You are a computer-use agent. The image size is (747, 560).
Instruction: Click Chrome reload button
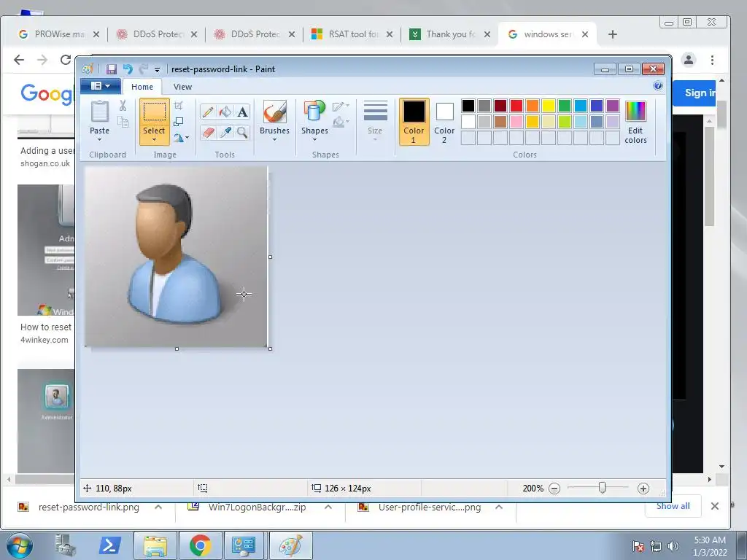(x=65, y=60)
